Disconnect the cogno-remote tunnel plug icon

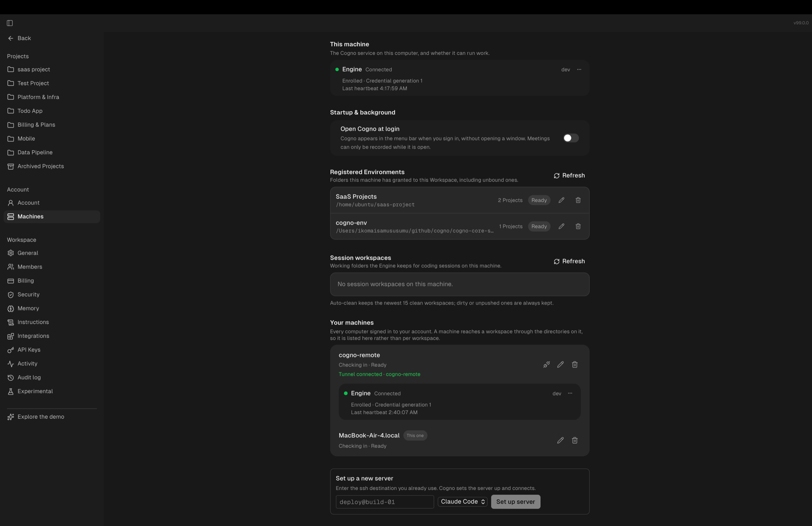point(546,365)
